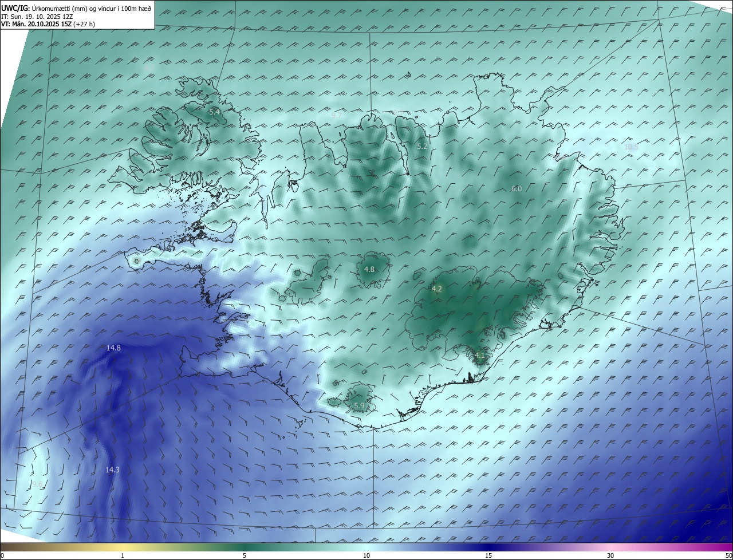The height and width of the screenshot is (560, 733).
Task: Click the 14.3 value in the southwest sea
Action: click(x=112, y=470)
